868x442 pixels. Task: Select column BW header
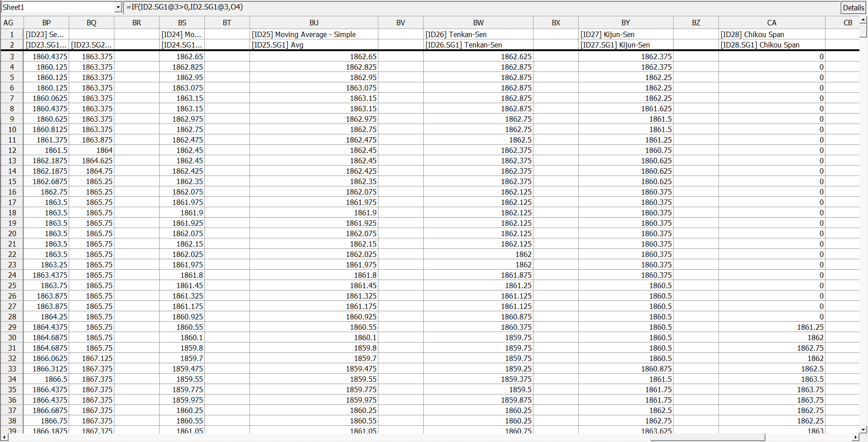(x=478, y=23)
